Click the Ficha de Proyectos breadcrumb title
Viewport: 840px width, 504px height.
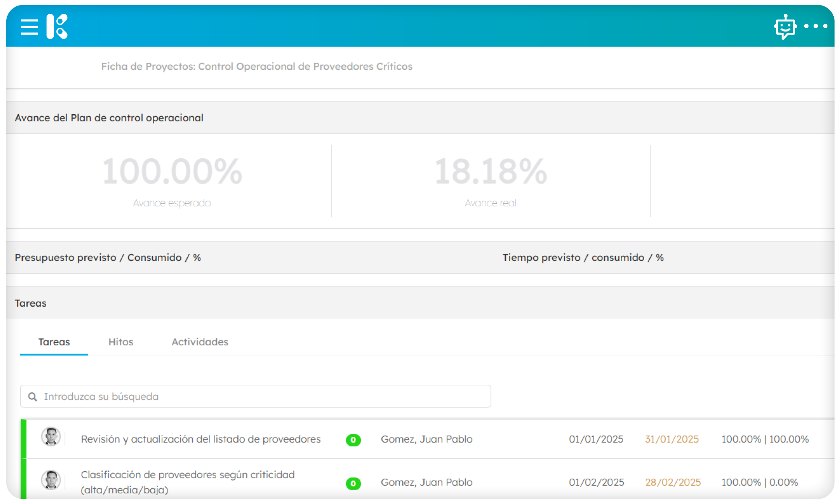click(x=257, y=66)
